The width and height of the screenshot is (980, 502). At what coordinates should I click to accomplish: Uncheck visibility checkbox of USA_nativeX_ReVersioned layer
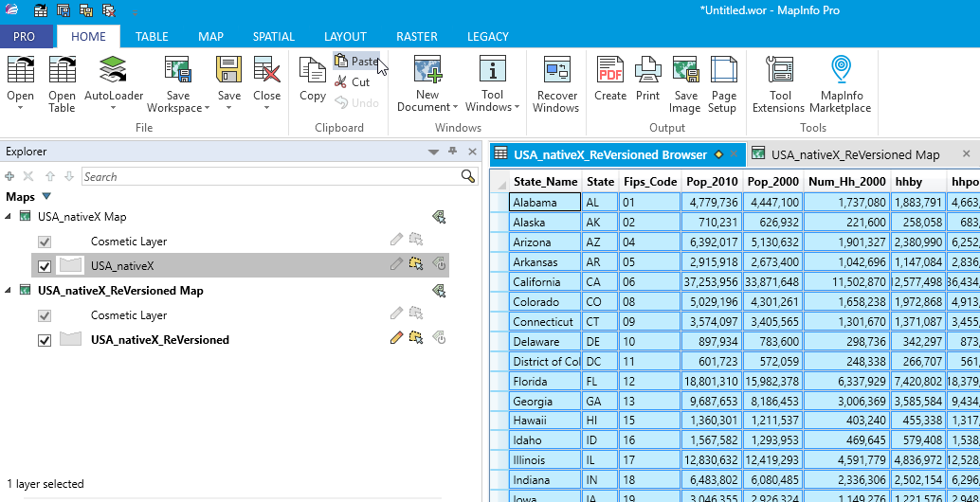click(x=45, y=340)
